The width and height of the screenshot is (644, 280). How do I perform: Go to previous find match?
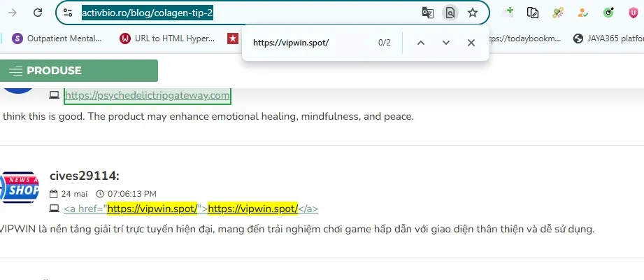(420, 43)
